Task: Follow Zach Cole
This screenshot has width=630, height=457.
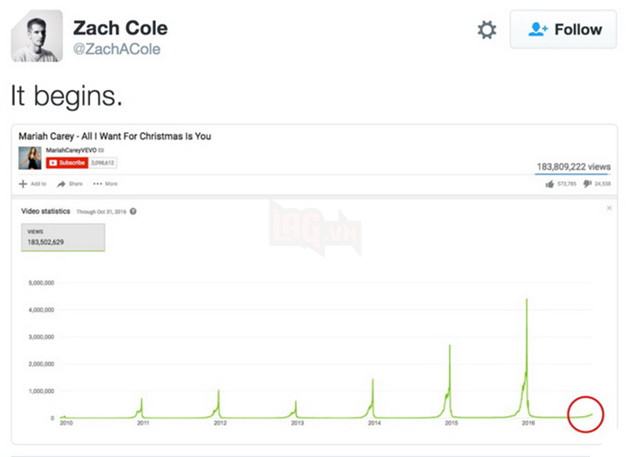Action: [563, 30]
